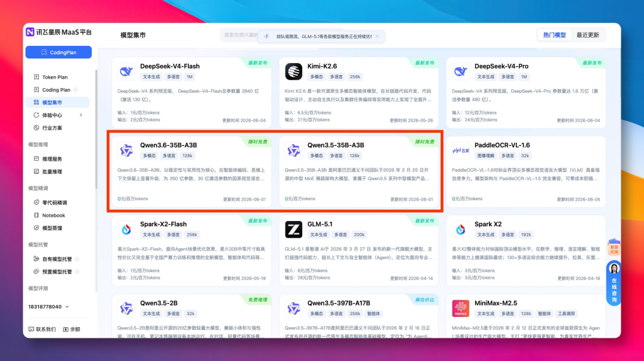Screen dimensions: 644x361
Task: Click the 套餐兑换 floating badge
Action: tap(614, 247)
